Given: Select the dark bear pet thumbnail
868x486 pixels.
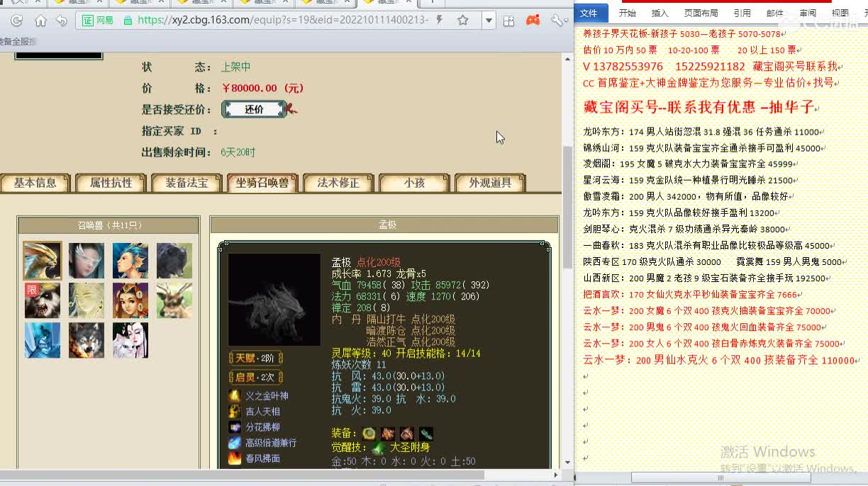Looking at the screenshot, I should pos(174,261).
